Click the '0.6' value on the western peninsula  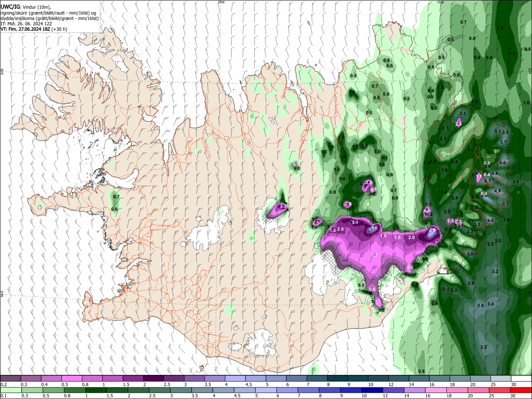point(114,209)
